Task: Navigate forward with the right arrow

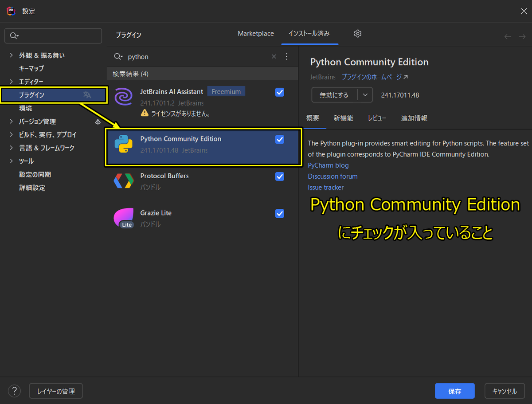Action: point(522,36)
